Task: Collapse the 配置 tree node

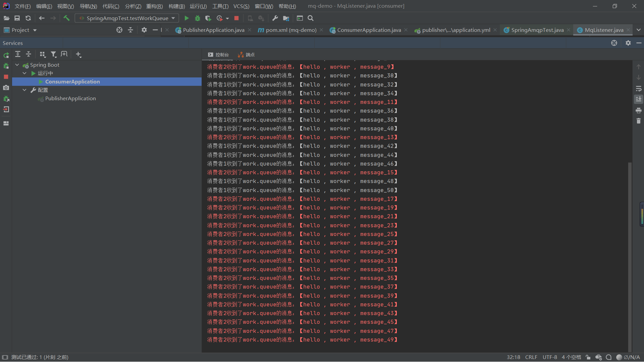Action: click(24, 90)
